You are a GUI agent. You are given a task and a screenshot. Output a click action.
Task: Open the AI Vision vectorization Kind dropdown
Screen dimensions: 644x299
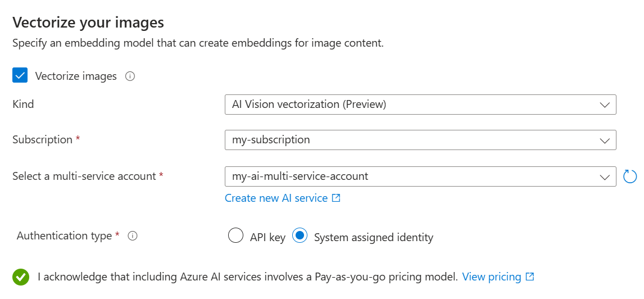[x=416, y=105]
